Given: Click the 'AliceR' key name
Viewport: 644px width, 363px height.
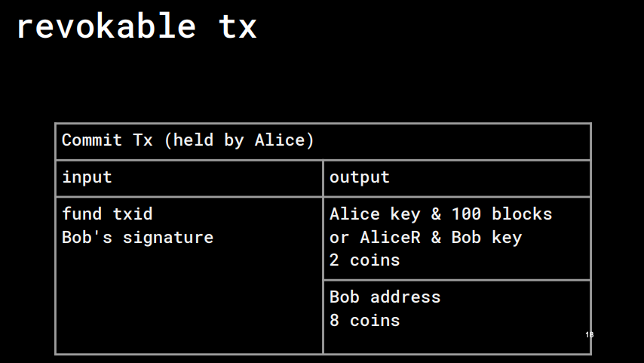Looking at the screenshot, I should coord(390,237).
